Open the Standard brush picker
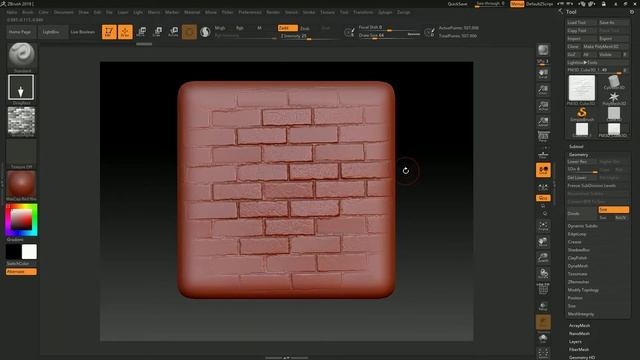Viewport: 640px width, 360px height. click(x=21, y=55)
